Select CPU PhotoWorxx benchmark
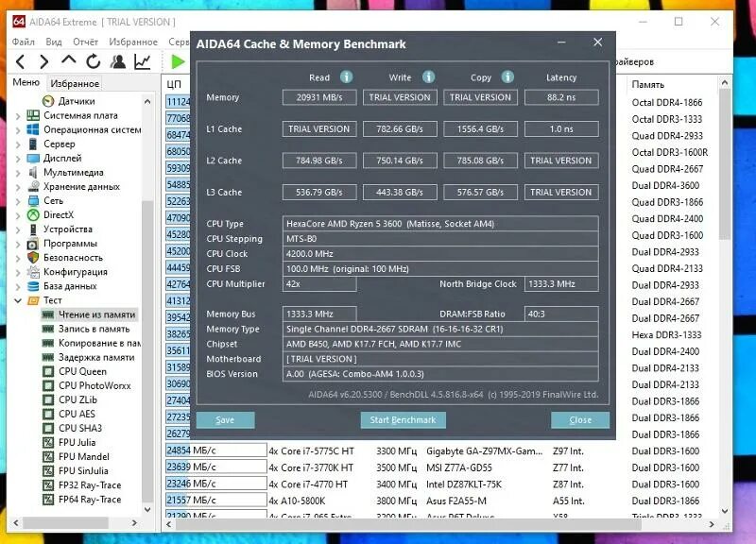Viewport: 756px width, 544px height. pos(94,385)
